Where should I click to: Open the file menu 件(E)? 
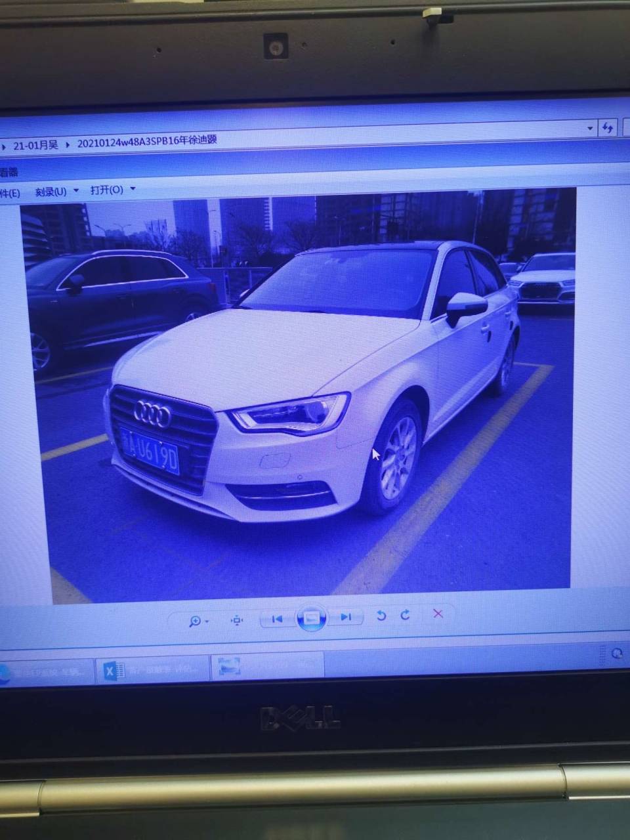point(10,193)
